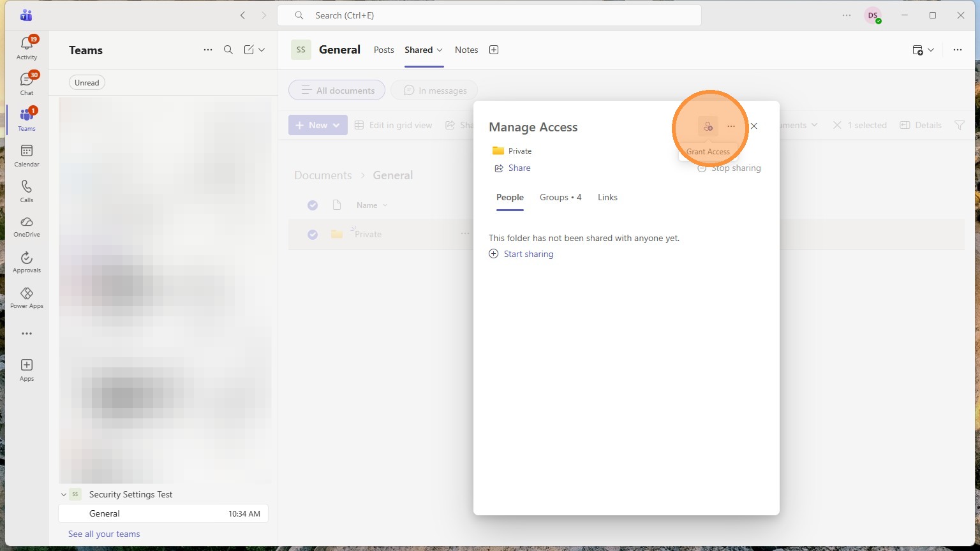
Task: Click the Documents breadcrumb
Action: [x=323, y=175]
